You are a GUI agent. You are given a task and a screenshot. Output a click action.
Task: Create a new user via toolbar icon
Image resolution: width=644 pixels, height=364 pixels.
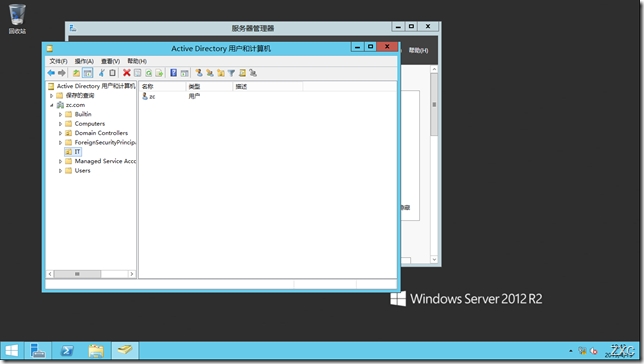pyautogui.click(x=199, y=73)
